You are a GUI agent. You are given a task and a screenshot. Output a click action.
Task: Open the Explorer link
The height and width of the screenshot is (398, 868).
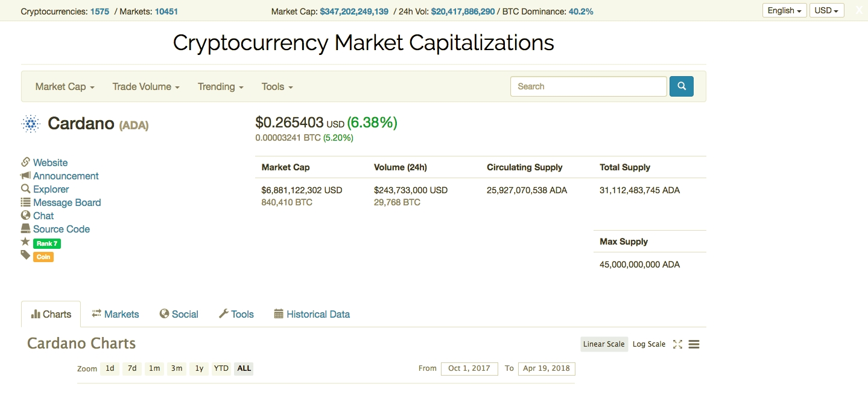point(51,189)
